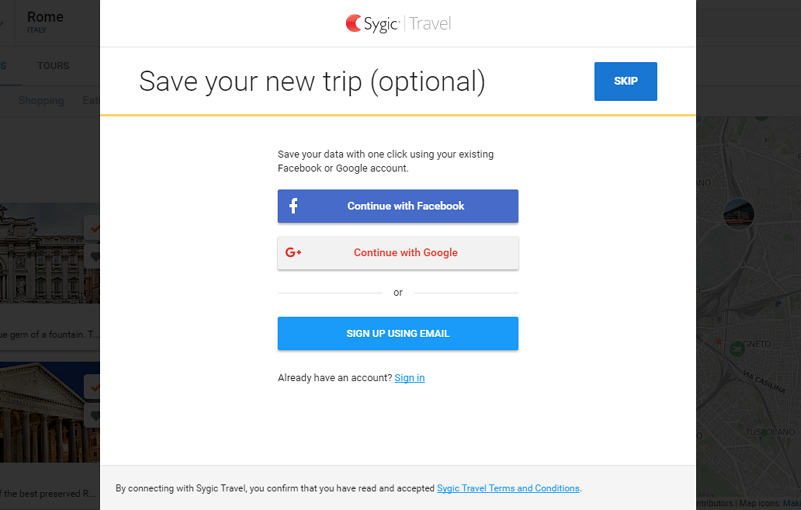Sign up using email
The width and height of the screenshot is (801, 510).
[x=398, y=333]
